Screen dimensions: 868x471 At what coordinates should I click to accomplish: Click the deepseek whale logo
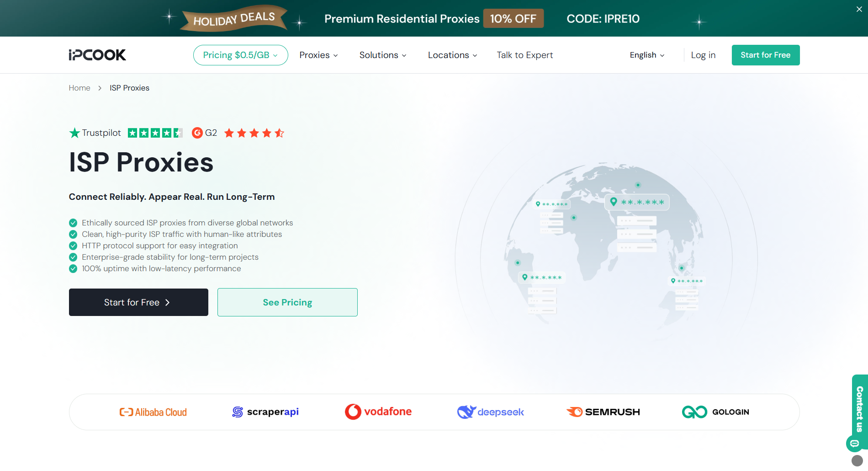click(x=490, y=412)
